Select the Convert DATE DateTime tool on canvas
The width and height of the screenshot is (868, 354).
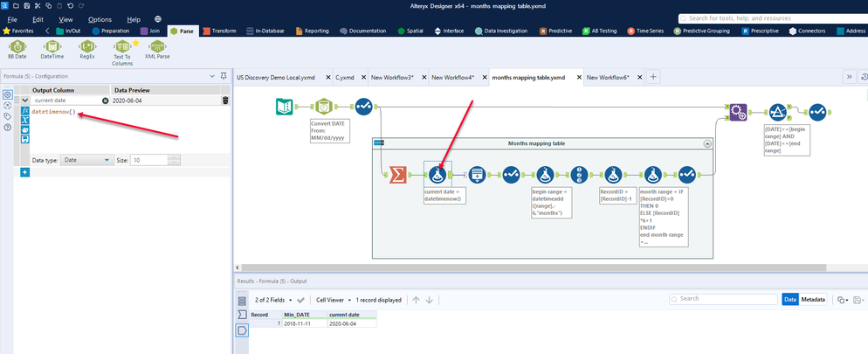(x=324, y=107)
